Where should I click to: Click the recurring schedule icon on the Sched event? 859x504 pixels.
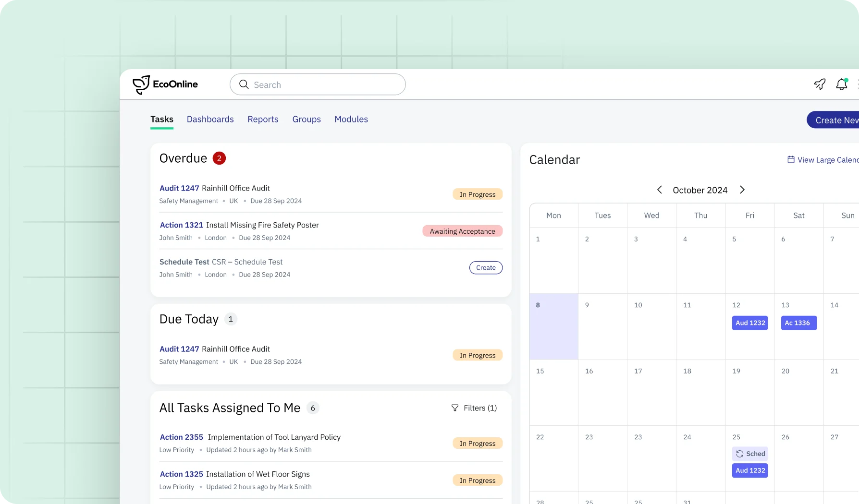739,453
